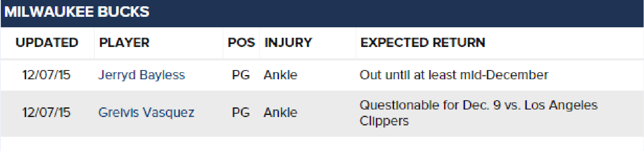Viewport: 644px width, 151px height.
Task: Click the POS column header
Action: click(241, 42)
